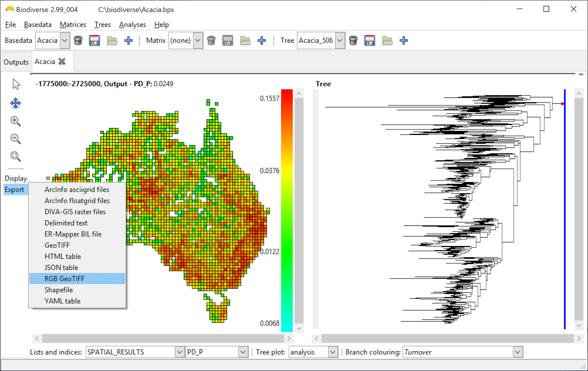Open the Branch colouring dropdown showing Turnover
This screenshot has width=588, height=371.
(x=517, y=352)
